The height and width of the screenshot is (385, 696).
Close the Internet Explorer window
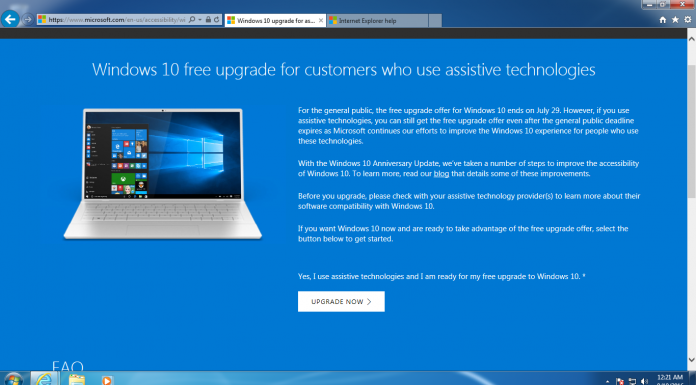click(x=683, y=4)
